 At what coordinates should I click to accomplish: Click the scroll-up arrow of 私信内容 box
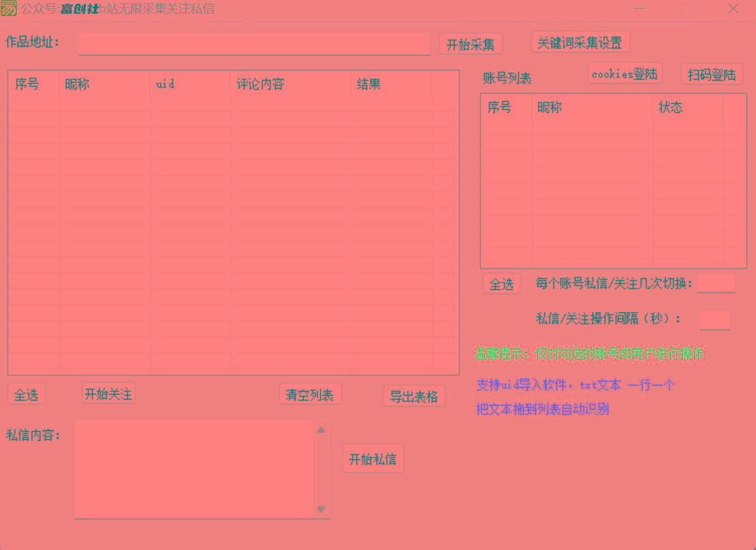321,429
